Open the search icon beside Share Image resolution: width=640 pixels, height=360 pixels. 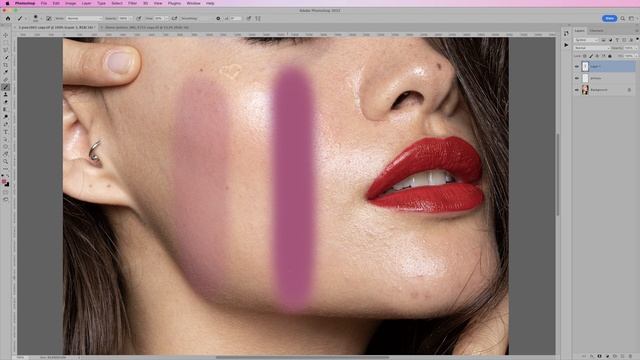click(623, 18)
